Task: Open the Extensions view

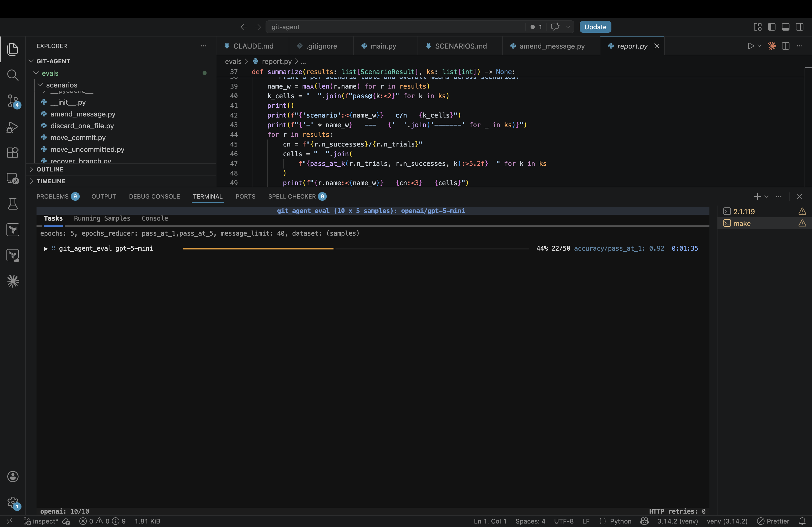Action: [x=13, y=152]
